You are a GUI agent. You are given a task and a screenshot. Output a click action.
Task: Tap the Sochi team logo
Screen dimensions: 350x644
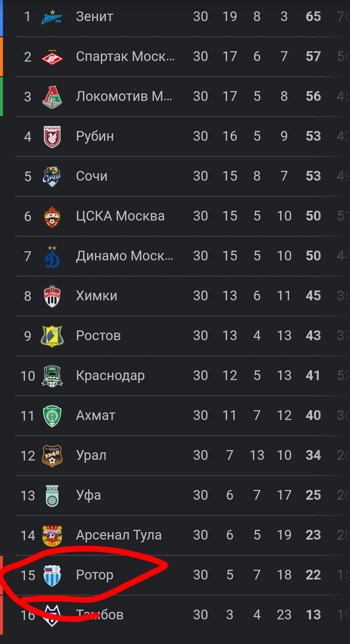pos(52,177)
